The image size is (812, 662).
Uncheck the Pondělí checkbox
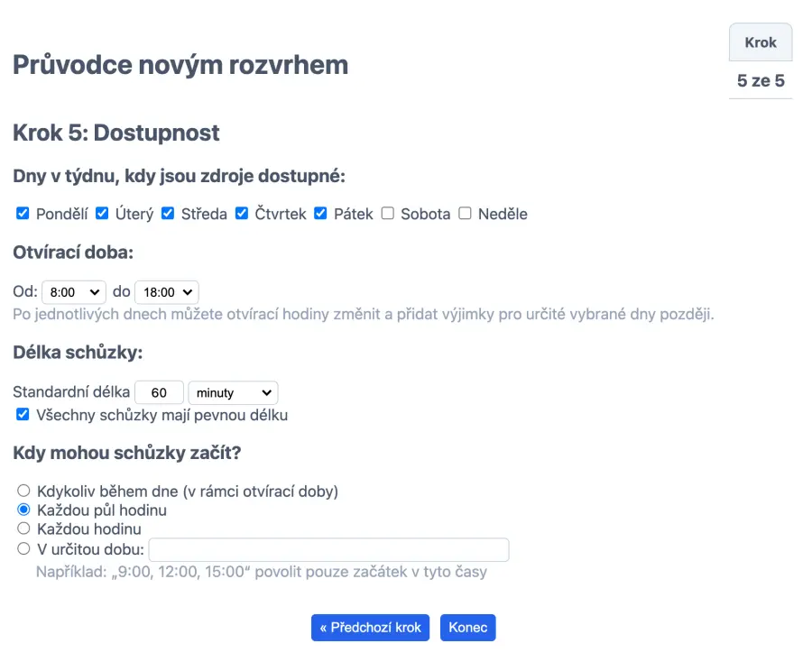tap(23, 214)
